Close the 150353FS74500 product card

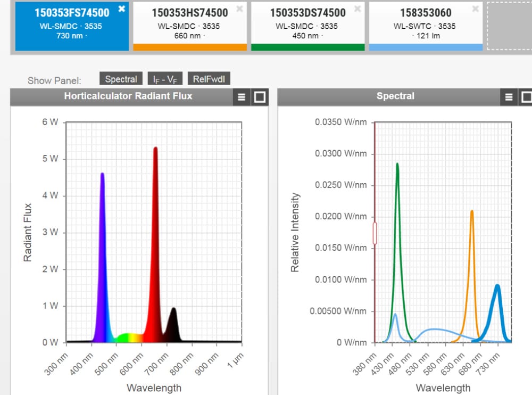[122, 9]
